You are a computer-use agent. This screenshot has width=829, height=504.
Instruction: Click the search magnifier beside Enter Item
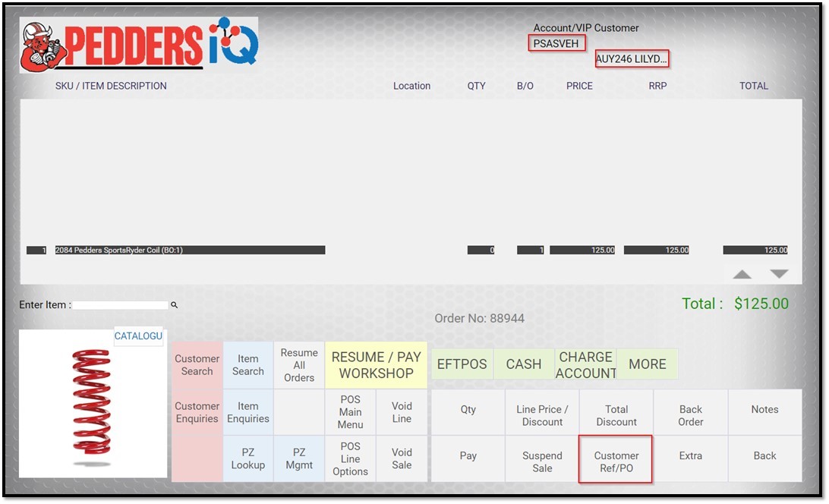pos(174,304)
